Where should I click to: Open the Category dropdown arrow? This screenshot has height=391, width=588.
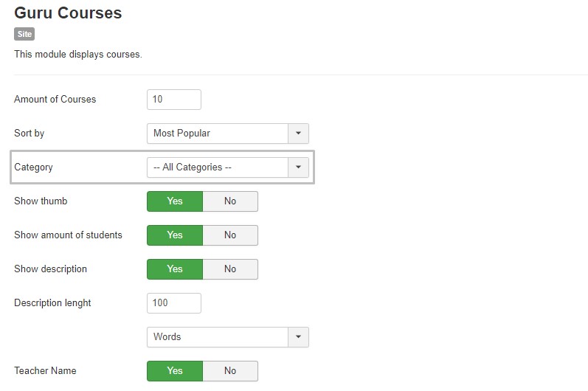(x=298, y=167)
